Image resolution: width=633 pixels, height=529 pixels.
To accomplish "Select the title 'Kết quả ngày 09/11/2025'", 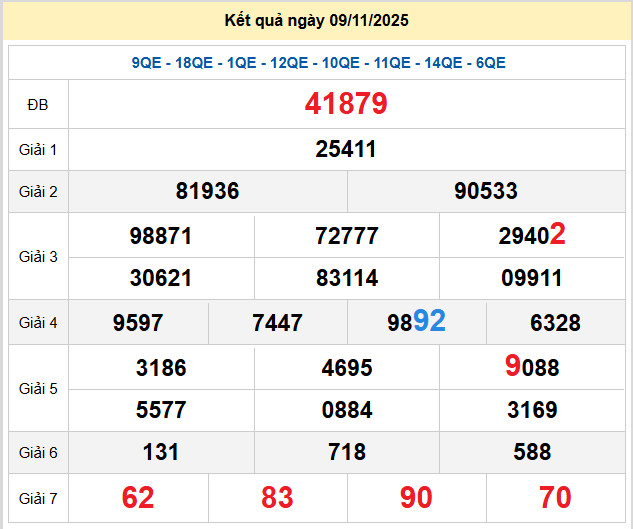I will [x=317, y=20].
